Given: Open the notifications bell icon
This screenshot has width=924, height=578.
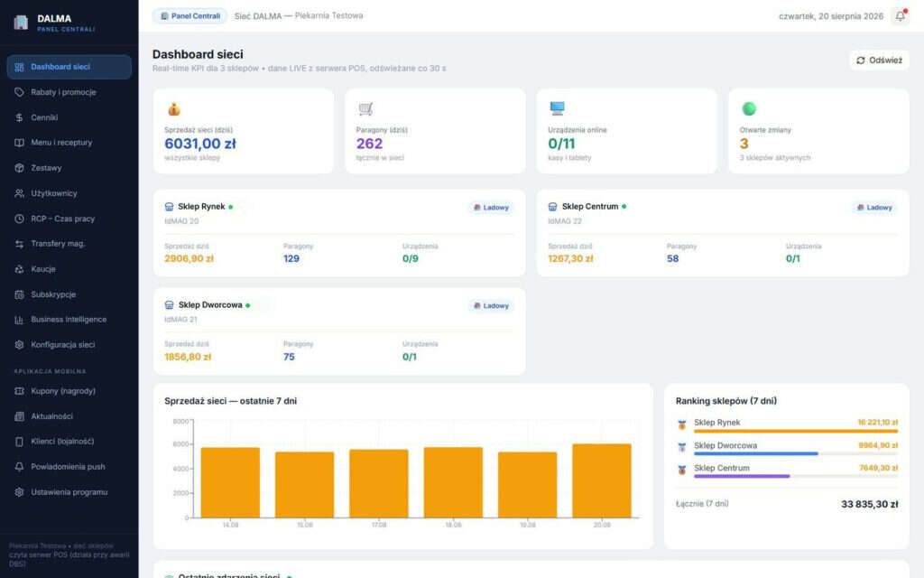Looking at the screenshot, I should tap(900, 16).
